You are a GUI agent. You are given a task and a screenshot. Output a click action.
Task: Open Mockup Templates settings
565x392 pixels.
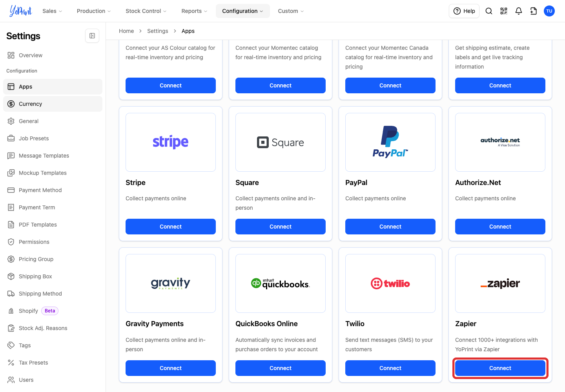[53, 173]
